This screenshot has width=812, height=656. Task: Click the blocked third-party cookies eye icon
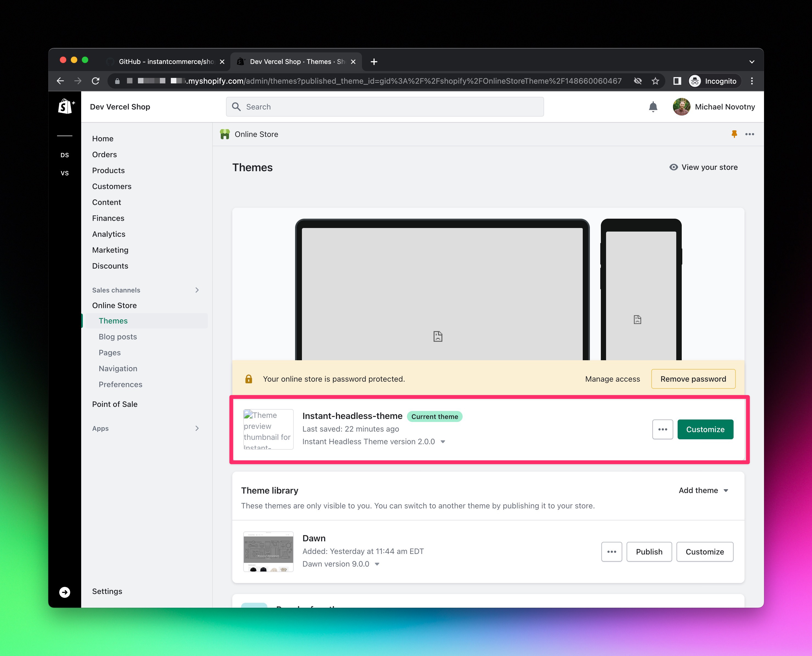pyautogui.click(x=638, y=81)
